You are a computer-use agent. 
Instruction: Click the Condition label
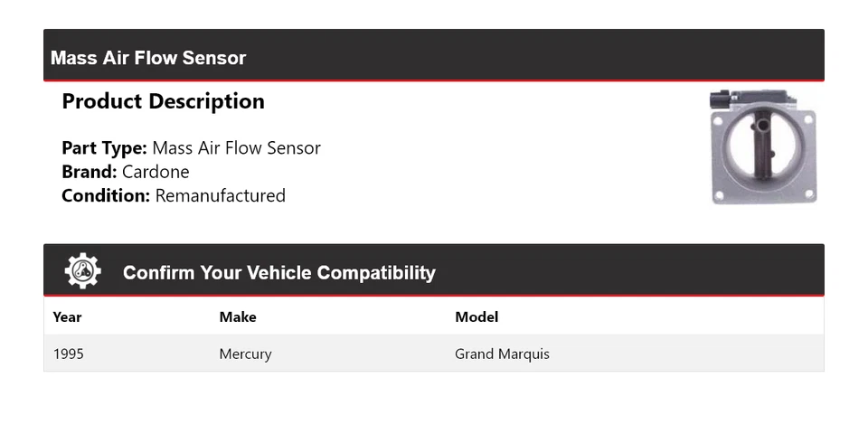(106, 195)
